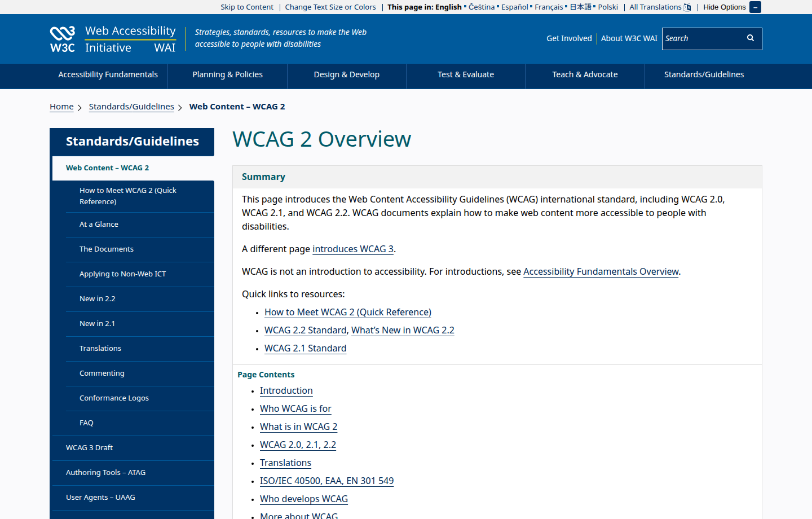Viewport: 812px width, 519px height.
Task: Open Authoring Tools – ATAG sidebar item
Action: [132, 473]
